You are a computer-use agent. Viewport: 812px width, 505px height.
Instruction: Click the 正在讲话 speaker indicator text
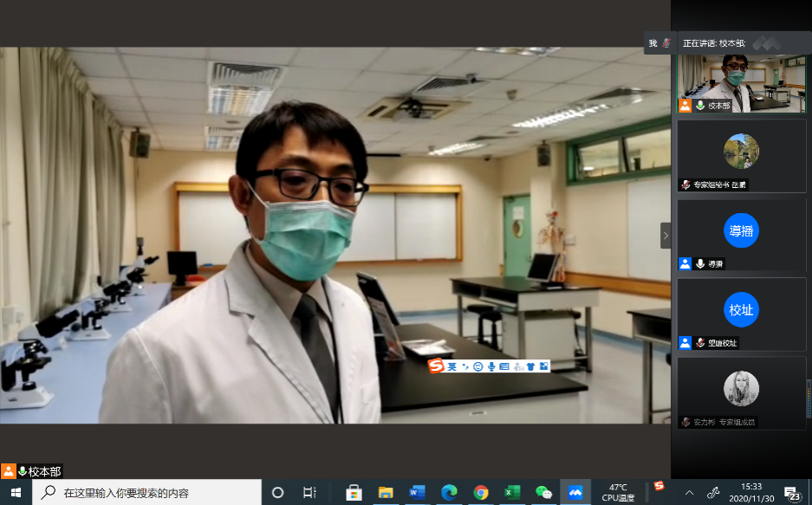713,43
